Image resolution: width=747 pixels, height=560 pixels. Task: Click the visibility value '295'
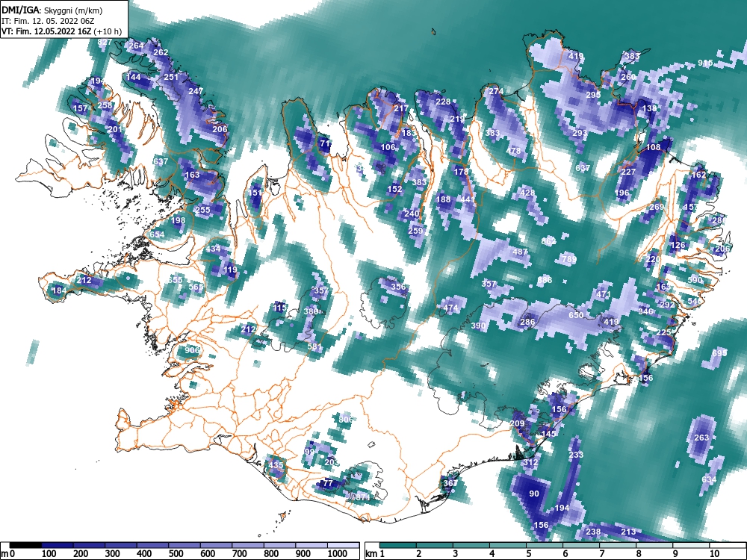(593, 94)
